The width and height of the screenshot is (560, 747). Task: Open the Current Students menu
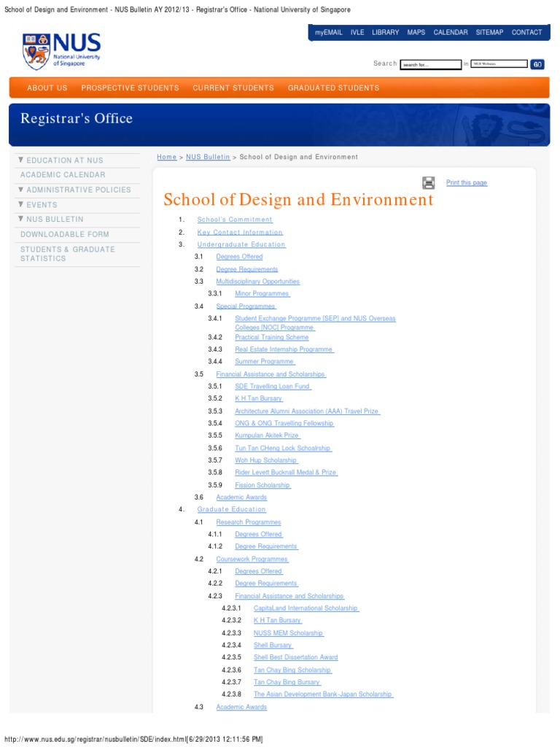click(x=233, y=88)
